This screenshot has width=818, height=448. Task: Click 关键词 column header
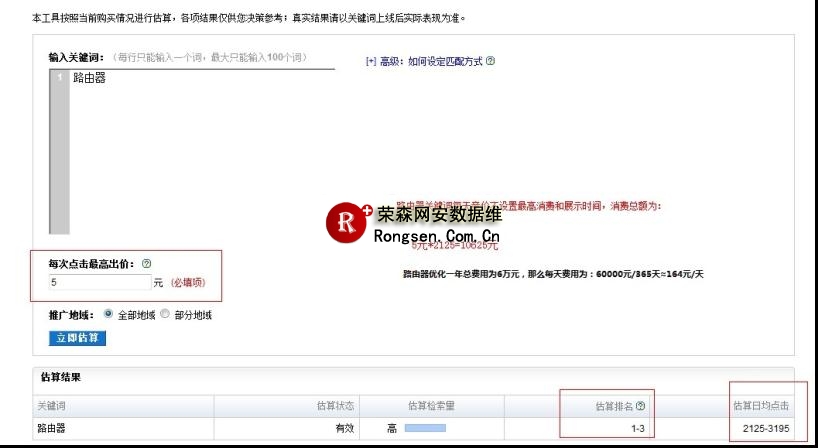coord(52,406)
